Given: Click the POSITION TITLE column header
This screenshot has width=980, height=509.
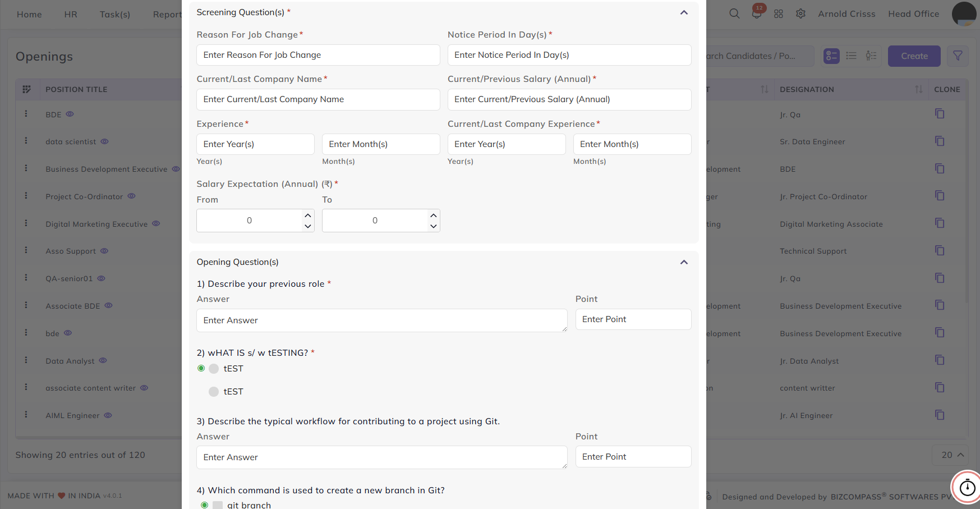Looking at the screenshot, I should pos(76,89).
